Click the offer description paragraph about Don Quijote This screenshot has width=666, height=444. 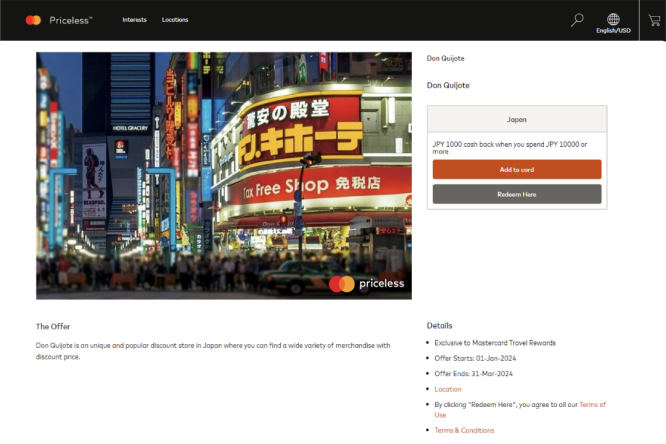pos(213,351)
